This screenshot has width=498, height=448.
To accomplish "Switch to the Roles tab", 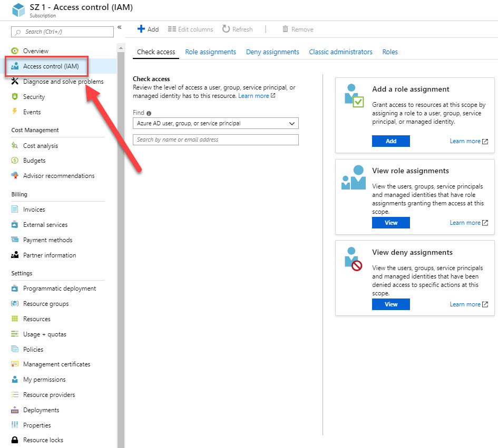I will pyautogui.click(x=390, y=52).
